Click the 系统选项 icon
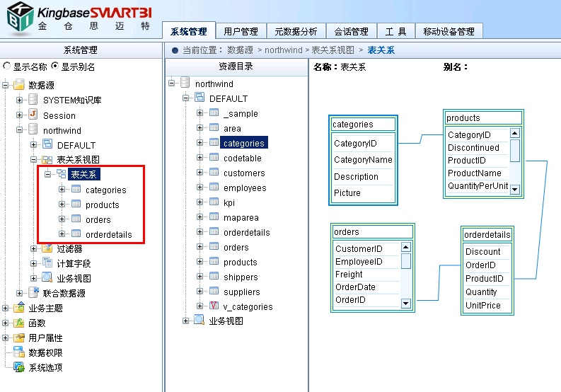 coord(19,367)
